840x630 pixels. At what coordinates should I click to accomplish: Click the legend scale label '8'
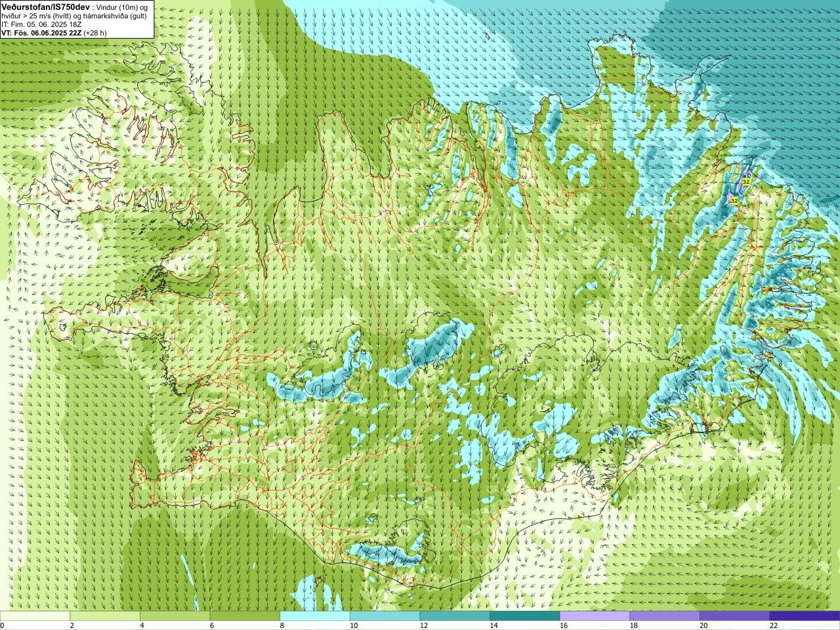[282, 625]
